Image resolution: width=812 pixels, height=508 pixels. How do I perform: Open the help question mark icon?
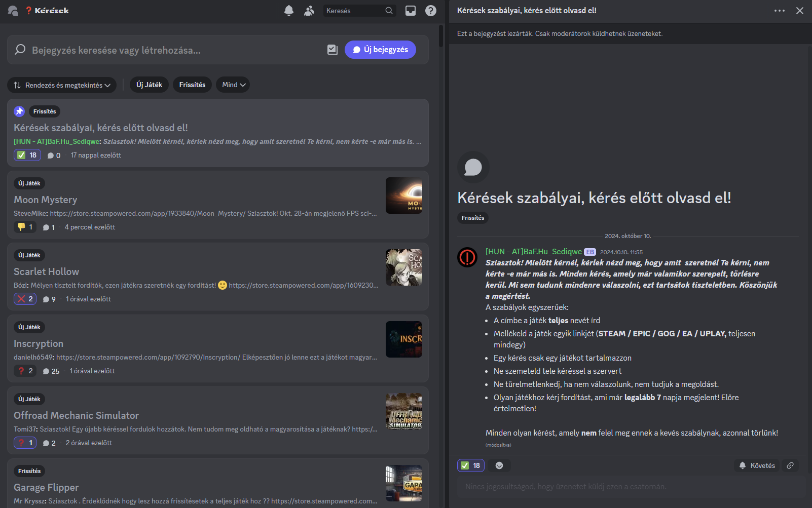pyautogui.click(x=431, y=11)
